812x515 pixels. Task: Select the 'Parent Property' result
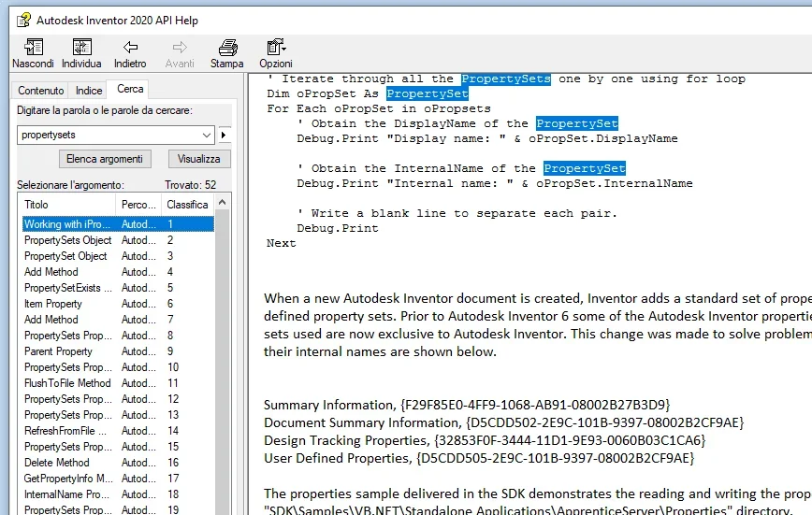pos(118,351)
